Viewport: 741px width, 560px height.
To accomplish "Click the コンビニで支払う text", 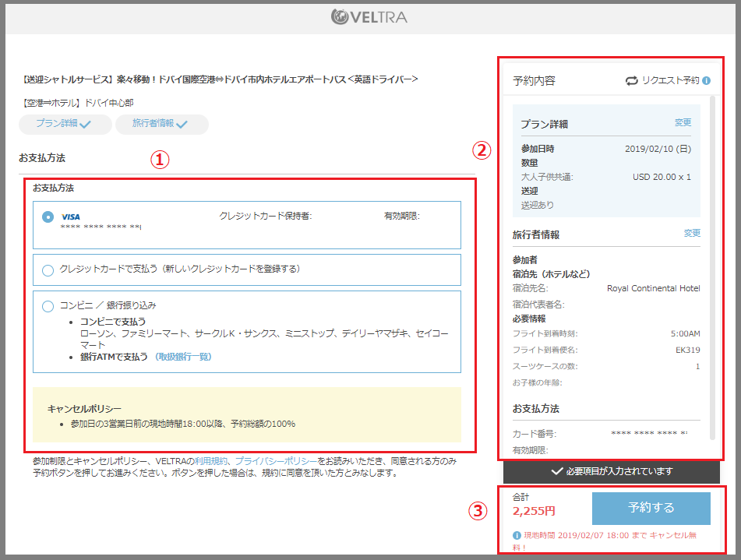I will click(113, 322).
